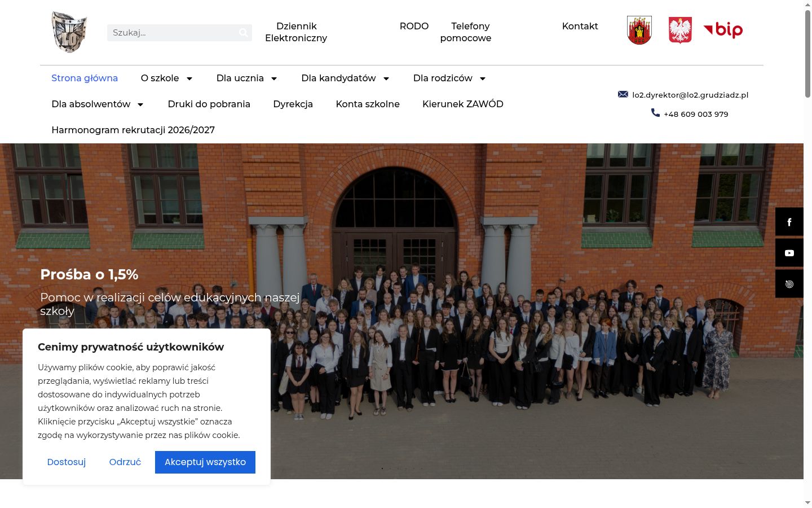Screen dimensions: 812x508
Task: Open Telefony pomocowe link
Action: (x=466, y=32)
